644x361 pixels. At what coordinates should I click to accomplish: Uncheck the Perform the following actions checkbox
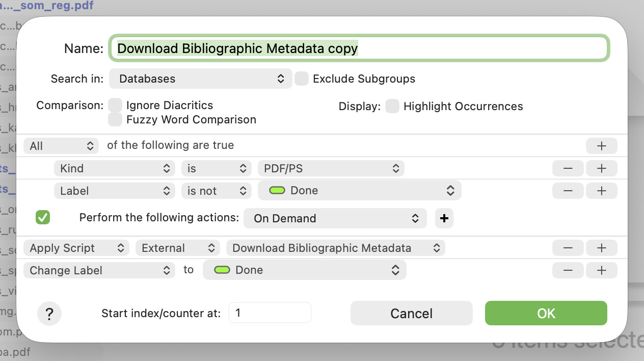click(43, 218)
